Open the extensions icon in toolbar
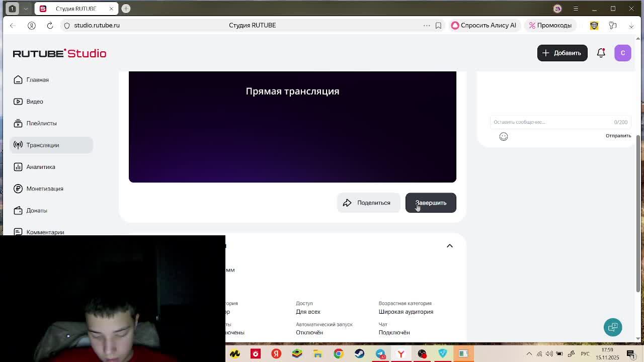The width and height of the screenshot is (644, 362). click(613, 25)
